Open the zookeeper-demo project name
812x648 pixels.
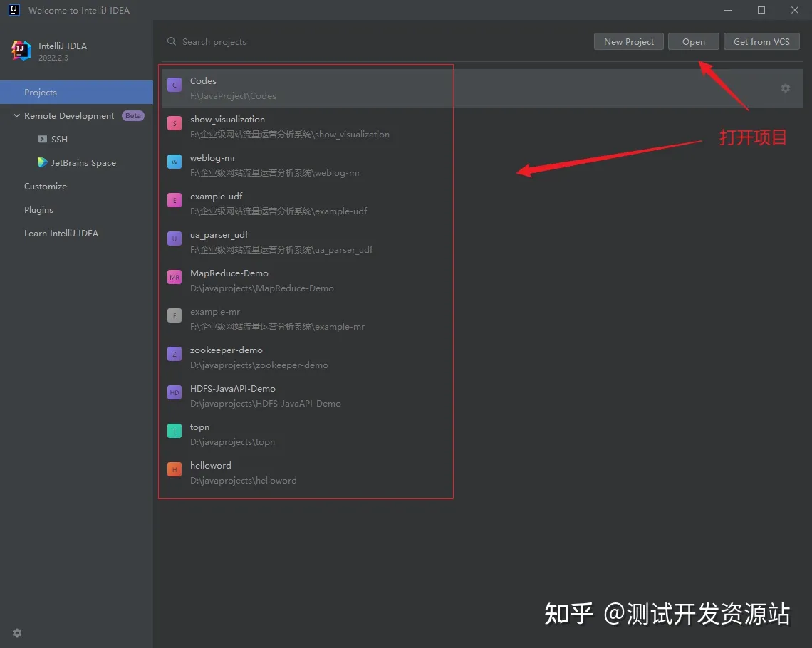click(x=227, y=350)
